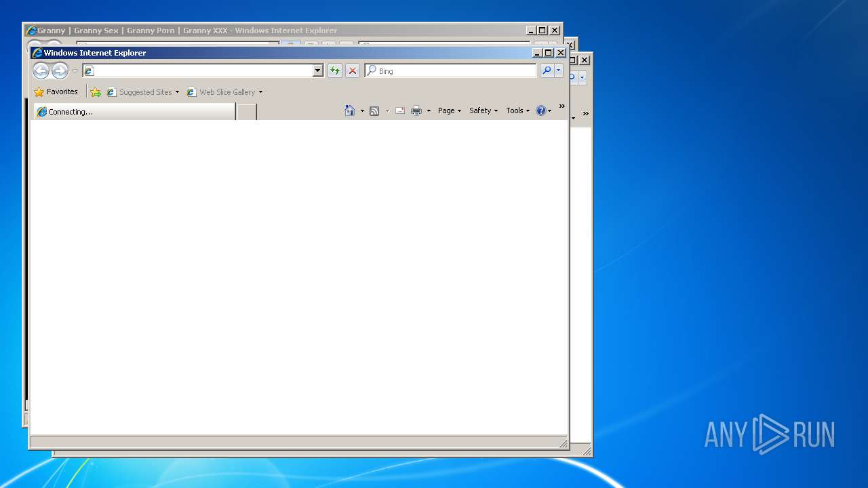Minimize the Granny Internet Explorer window
Image resolution: width=868 pixels, height=488 pixels.
coord(531,30)
